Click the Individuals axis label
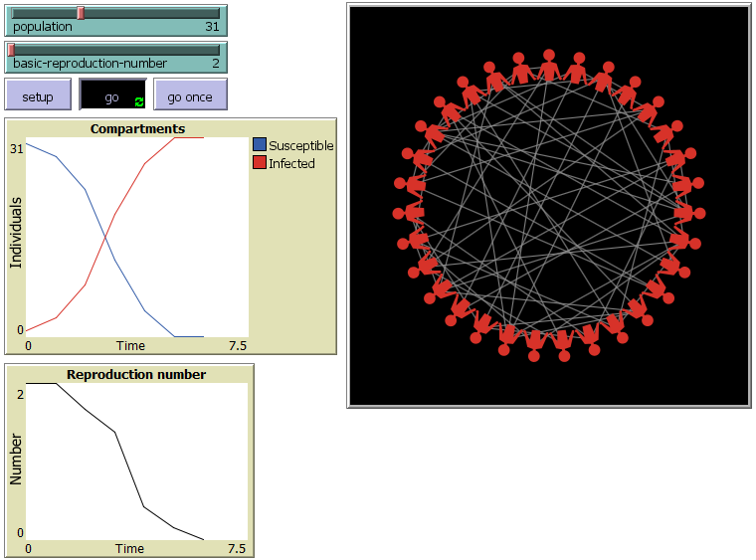 16,232
